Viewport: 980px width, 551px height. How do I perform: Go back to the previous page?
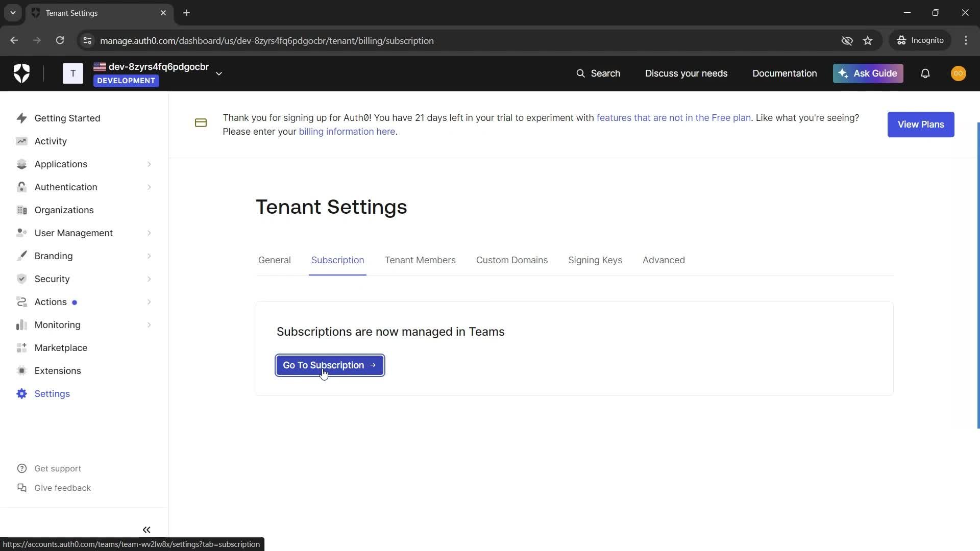point(14,40)
